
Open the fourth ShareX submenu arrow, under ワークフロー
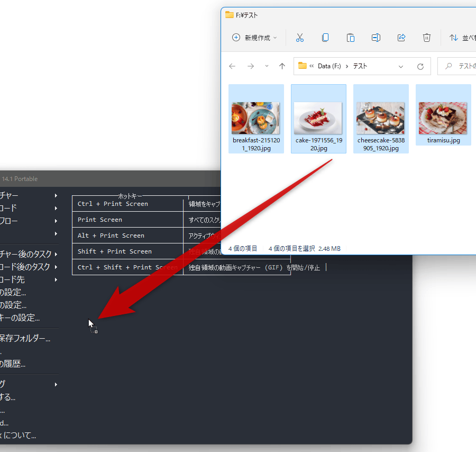point(56,233)
